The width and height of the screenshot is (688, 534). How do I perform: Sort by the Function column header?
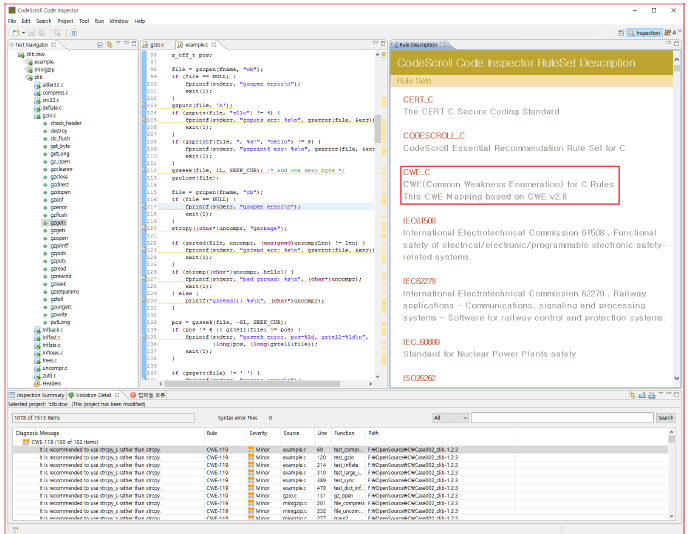coord(344,433)
